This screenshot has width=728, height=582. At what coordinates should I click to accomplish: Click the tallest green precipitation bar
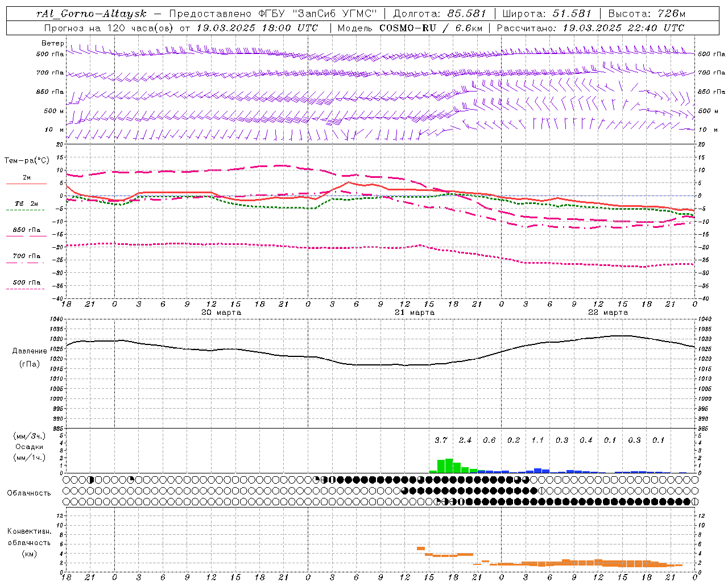[449, 465]
